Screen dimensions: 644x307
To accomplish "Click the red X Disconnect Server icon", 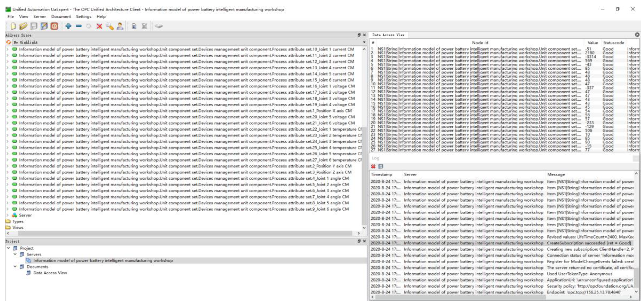I will pyautogui.click(x=99, y=26).
